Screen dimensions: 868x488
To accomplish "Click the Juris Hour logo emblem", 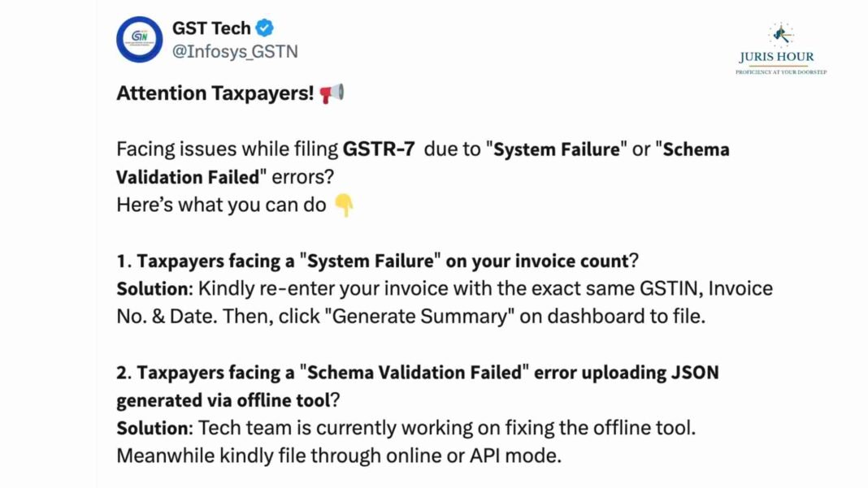I will [781, 34].
